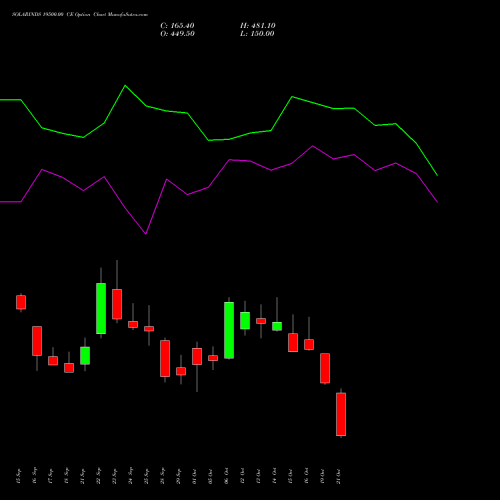Viewport: 500px width, 500px height.
Task: Click the red candle above 19 Oct
Action: click(325, 368)
